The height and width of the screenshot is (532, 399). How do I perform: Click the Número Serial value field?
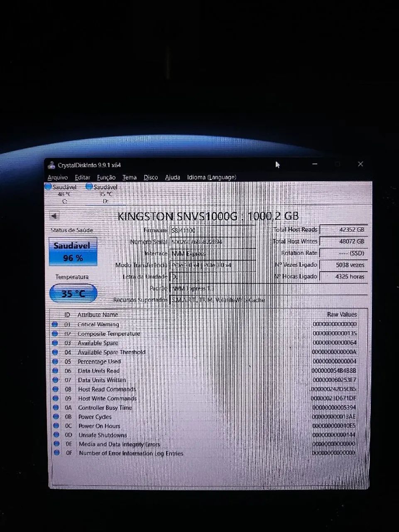[x=213, y=242]
